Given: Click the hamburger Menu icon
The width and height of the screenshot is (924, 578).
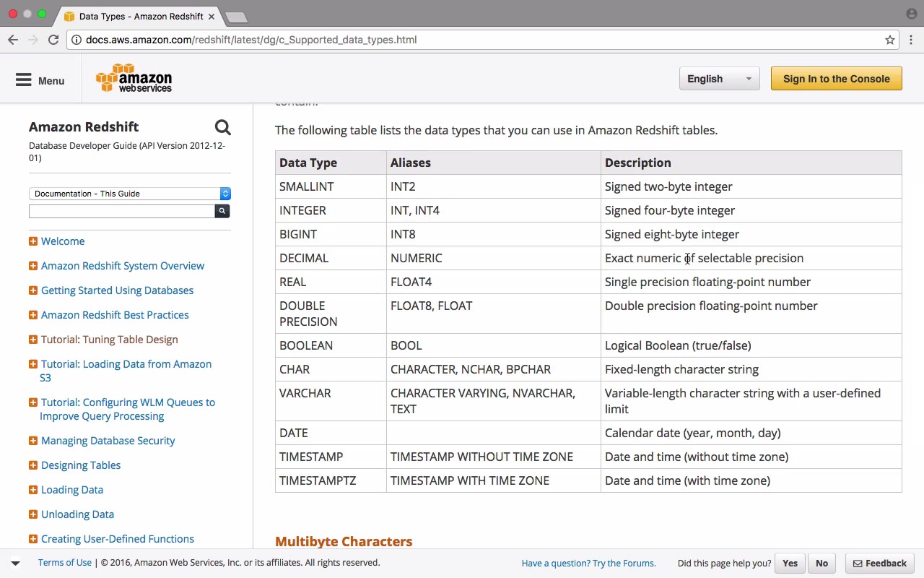Looking at the screenshot, I should point(24,80).
